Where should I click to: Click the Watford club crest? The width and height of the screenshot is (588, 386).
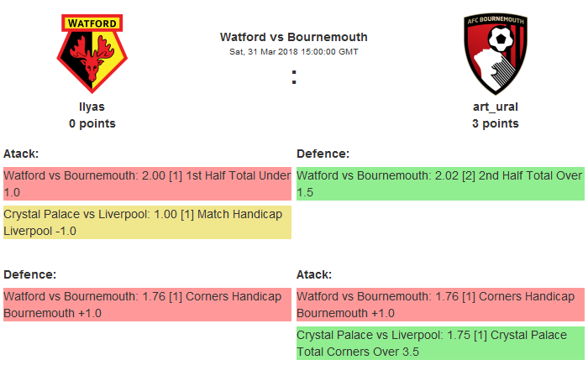92,53
